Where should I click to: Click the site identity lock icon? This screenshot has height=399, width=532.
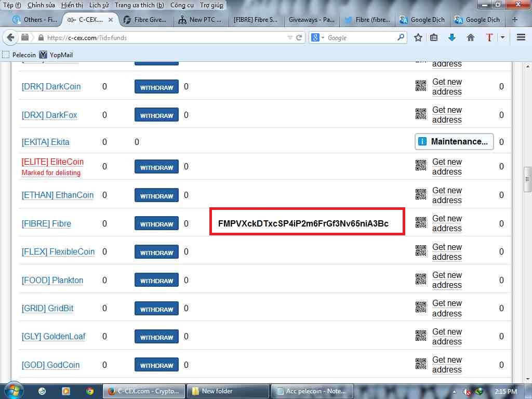pos(41,37)
